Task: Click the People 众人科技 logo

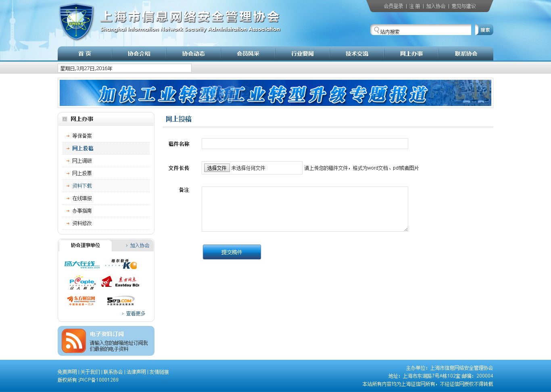Action: [x=82, y=283]
